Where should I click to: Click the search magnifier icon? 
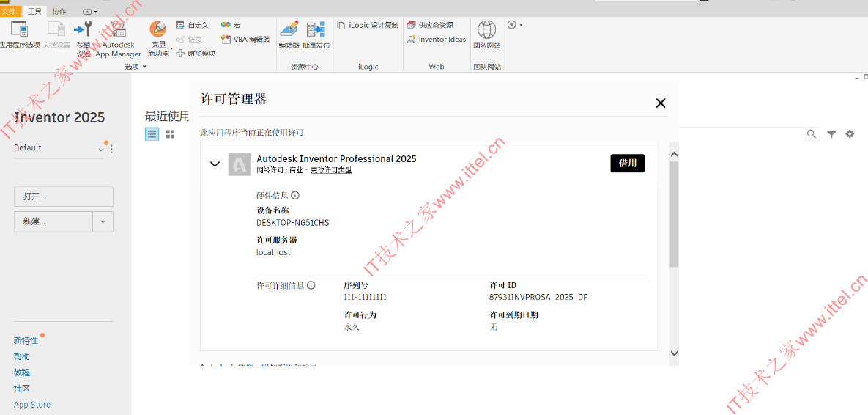pos(812,134)
